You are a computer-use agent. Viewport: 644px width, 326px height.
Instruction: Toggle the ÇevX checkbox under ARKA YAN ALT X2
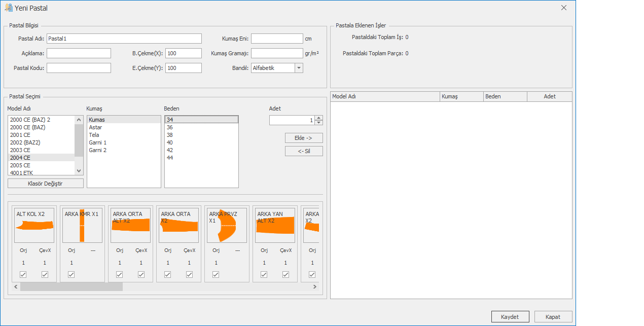point(285,274)
